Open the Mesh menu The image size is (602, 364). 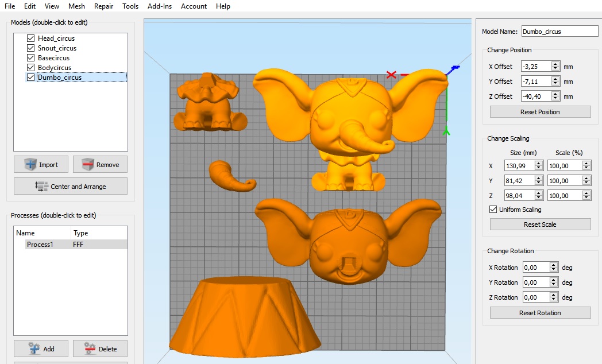tap(76, 6)
